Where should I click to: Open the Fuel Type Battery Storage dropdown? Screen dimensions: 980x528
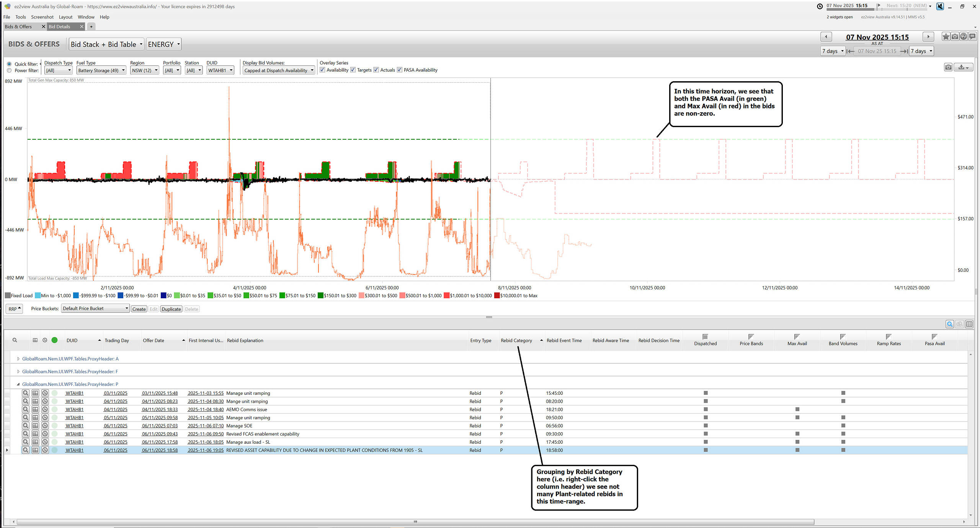tap(101, 70)
